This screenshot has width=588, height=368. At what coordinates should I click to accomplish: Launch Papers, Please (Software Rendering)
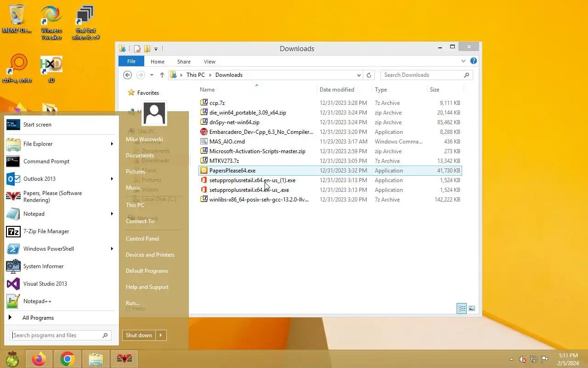point(60,196)
